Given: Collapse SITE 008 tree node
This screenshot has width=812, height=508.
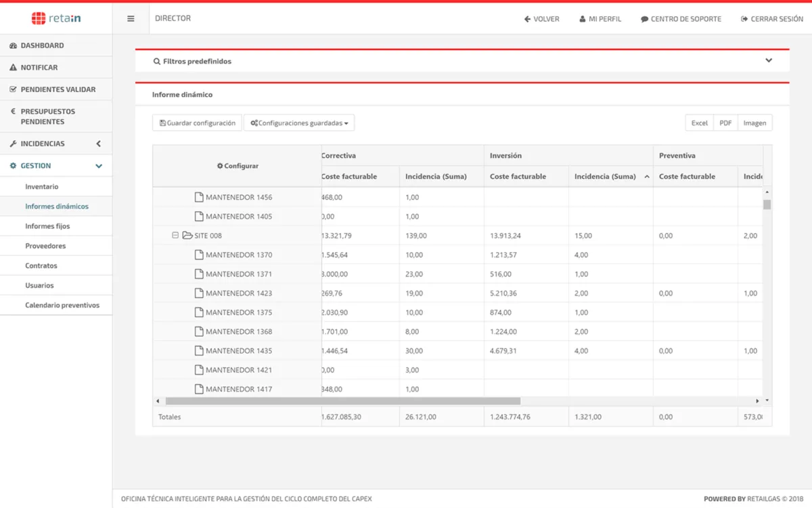Looking at the screenshot, I should pos(175,236).
